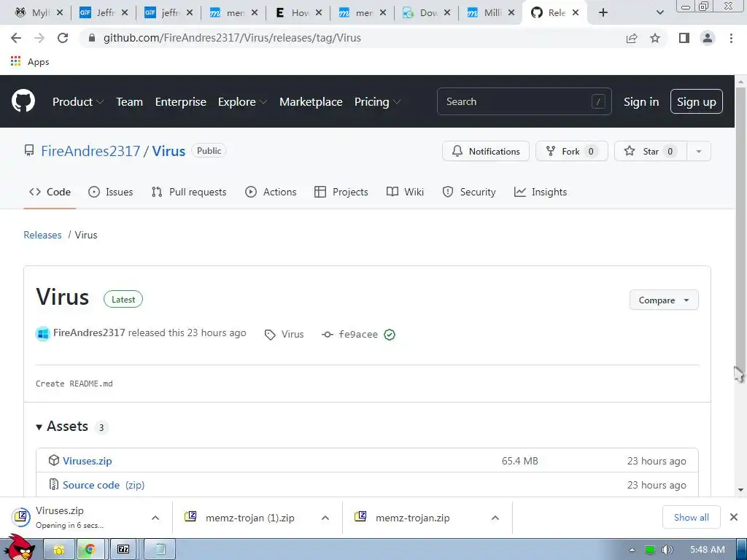Screen dimensions: 747x560
Task: Click the taskbar clock showing 5:48 AM
Action: 708,550
